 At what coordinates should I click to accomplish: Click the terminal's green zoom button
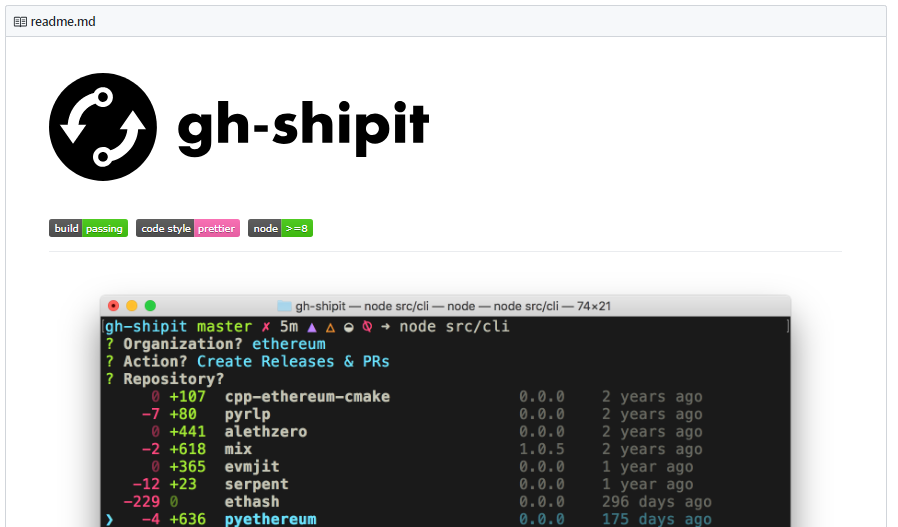click(x=150, y=306)
